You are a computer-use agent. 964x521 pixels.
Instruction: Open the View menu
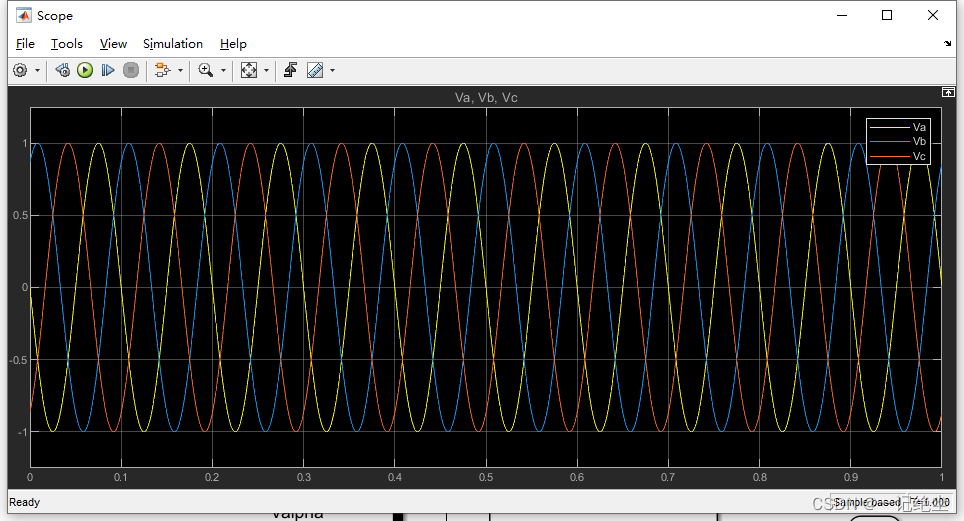[113, 44]
